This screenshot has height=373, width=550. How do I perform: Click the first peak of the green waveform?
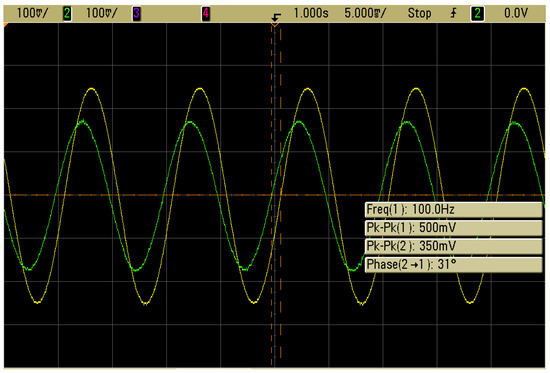[83, 122]
